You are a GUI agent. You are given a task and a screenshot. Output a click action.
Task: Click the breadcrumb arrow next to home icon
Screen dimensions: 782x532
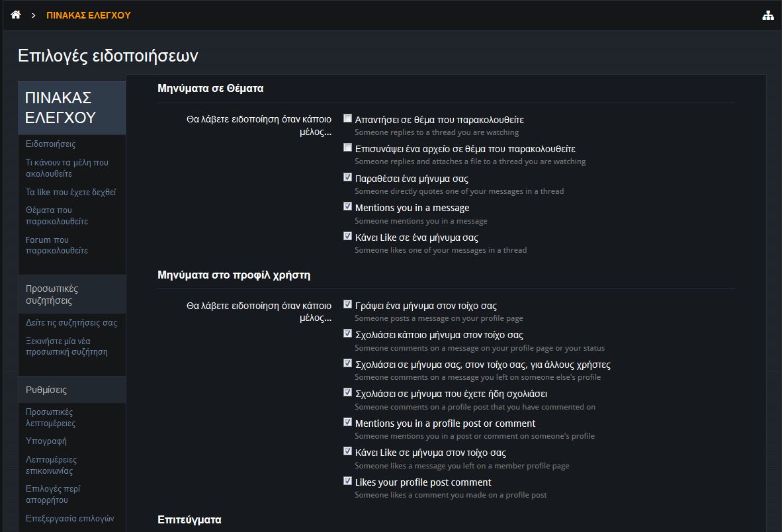pos(34,15)
